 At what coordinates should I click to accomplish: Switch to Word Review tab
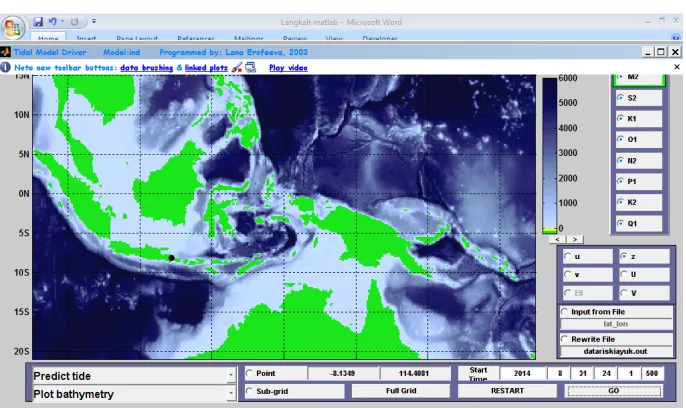click(x=295, y=38)
